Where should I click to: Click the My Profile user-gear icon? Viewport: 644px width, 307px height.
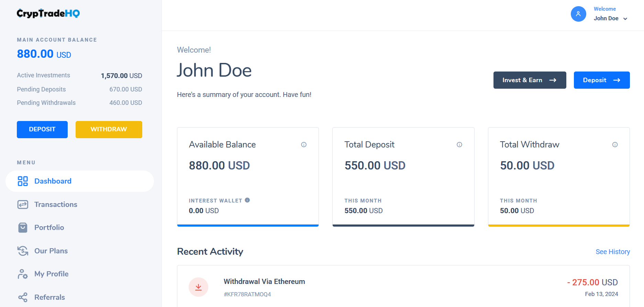[23, 274]
